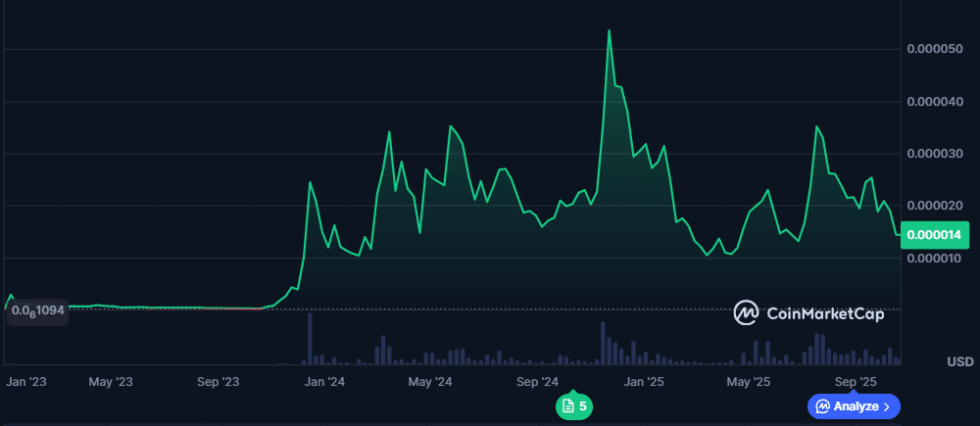Click the May '25 date label
Viewport: 980px width, 426px height.
tap(749, 380)
